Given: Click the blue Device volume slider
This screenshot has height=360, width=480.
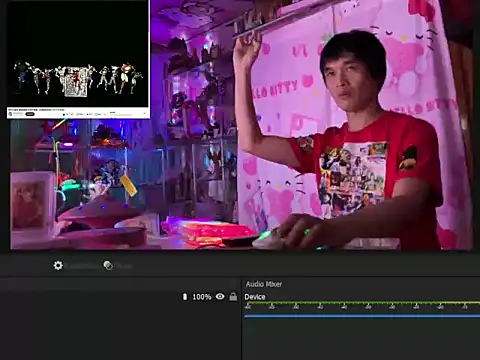Looking at the screenshot, I should [362, 315].
